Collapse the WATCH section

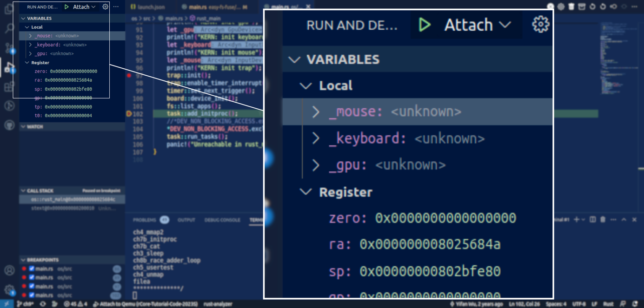pyautogui.click(x=72, y=126)
